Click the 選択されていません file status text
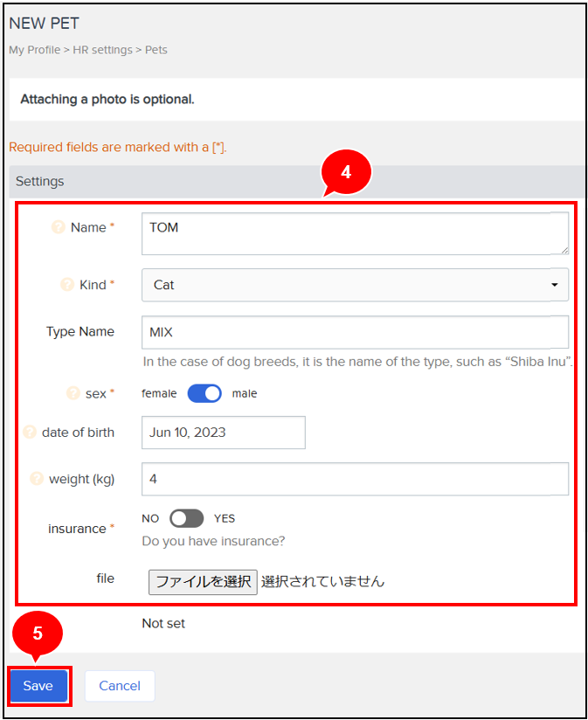 point(322,581)
